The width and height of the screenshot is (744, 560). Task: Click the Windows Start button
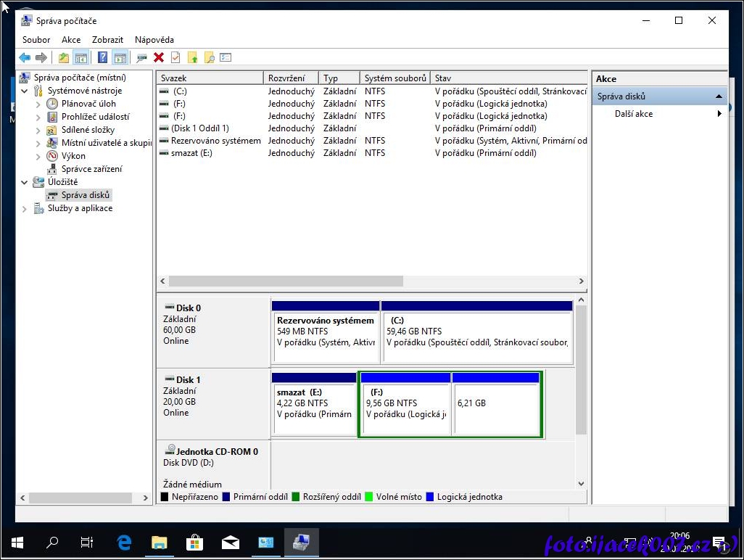click(x=17, y=542)
